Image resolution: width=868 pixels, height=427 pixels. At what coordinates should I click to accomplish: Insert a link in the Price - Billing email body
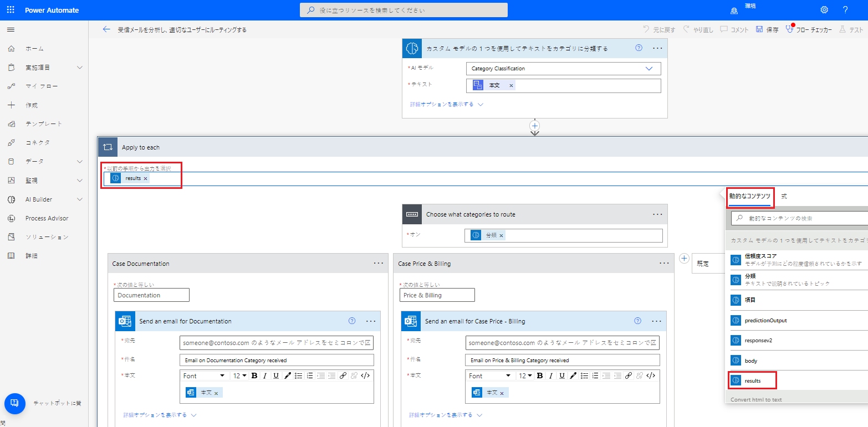[629, 376]
